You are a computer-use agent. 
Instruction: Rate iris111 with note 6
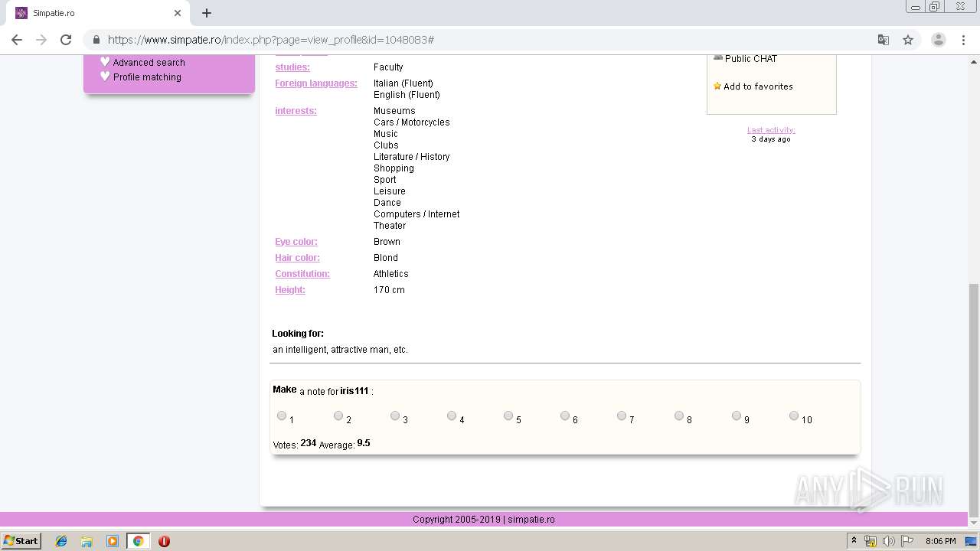(x=565, y=416)
